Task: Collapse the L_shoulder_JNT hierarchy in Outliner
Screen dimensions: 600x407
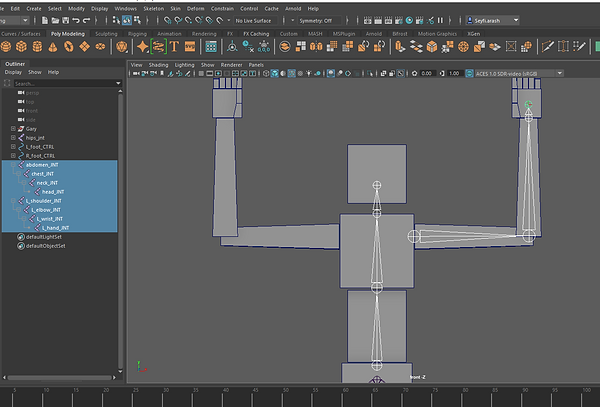Action: click(x=13, y=200)
